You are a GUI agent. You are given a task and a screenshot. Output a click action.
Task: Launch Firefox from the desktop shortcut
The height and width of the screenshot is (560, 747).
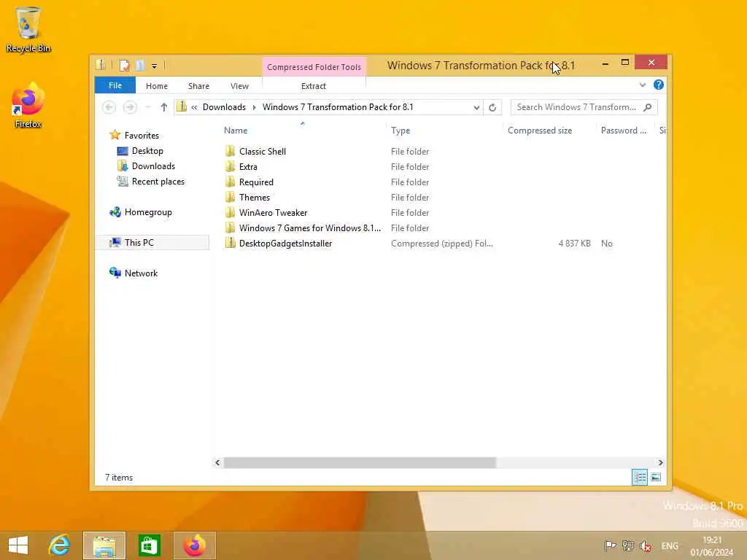[28, 106]
